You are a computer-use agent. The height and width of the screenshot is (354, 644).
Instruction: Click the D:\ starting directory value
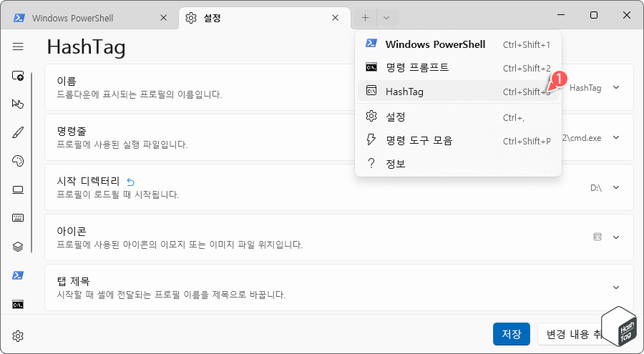point(596,188)
